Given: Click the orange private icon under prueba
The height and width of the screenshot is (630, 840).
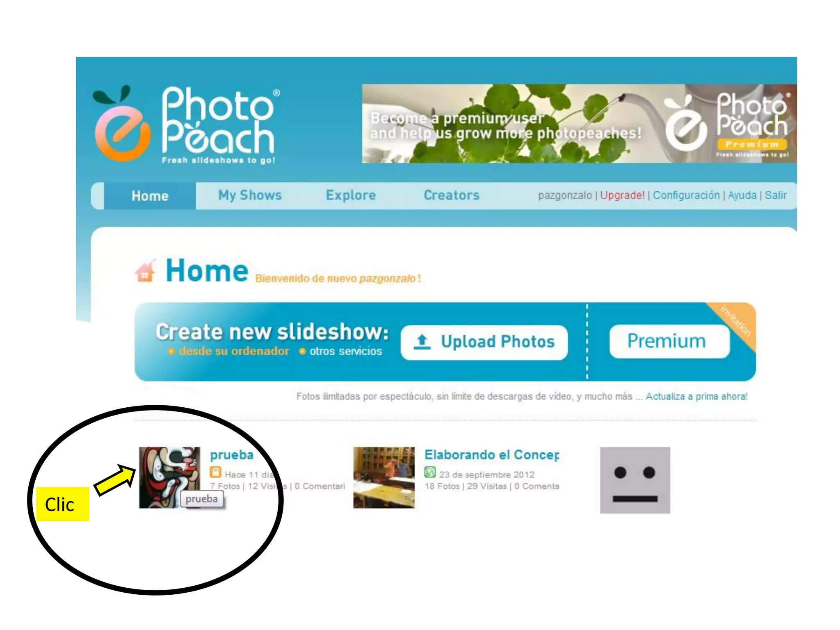Looking at the screenshot, I should coord(215,472).
